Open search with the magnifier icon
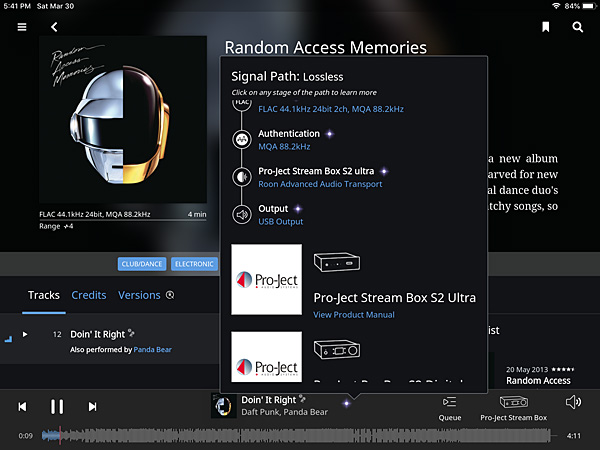This screenshot has width=600, height=450. 577,27
